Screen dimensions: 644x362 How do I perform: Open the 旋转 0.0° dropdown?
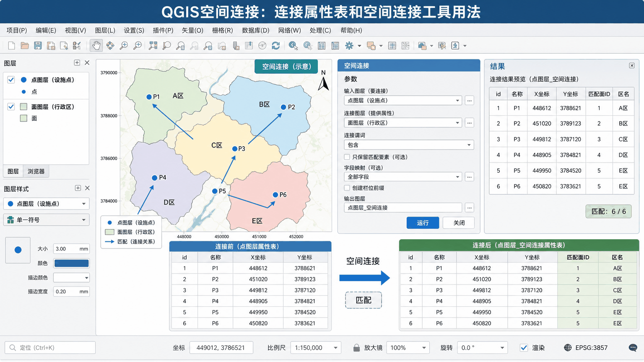tap(482, 348)
